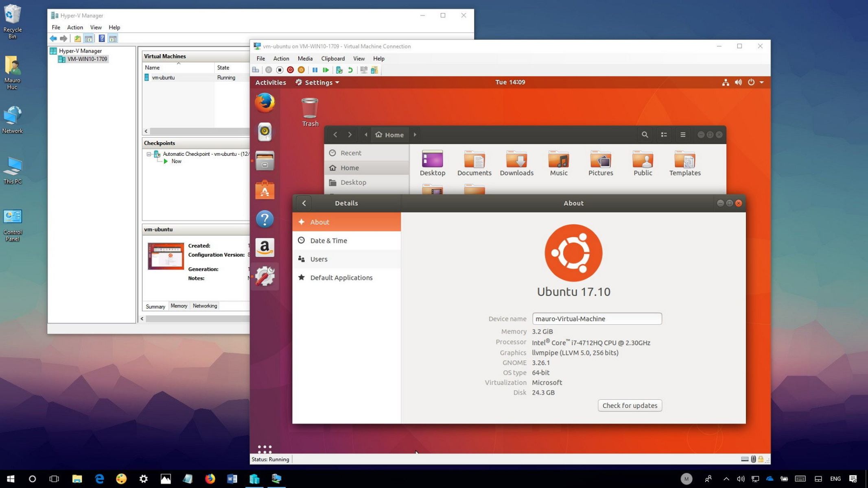Viewport: 868px width, 488px height.
Task: Select Users in the Details sidebar
Action: click(x=319, y=259)
